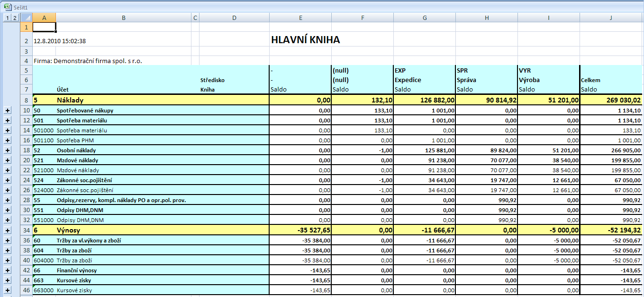Viewport: 644px width, 297px height.
Task: Expand the group at row 26 account 524000
Action: [x=7, y=190]
